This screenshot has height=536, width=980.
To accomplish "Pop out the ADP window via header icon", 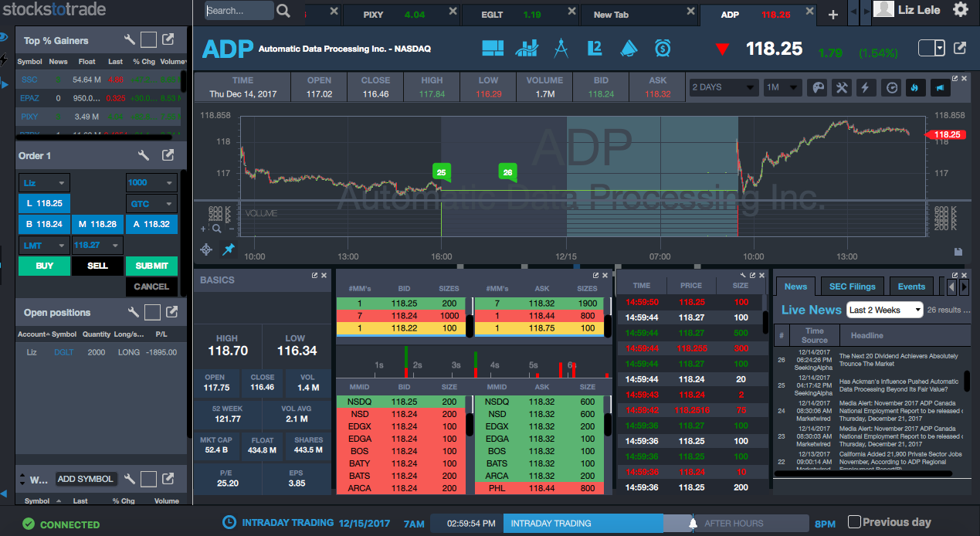I will [960, 48].
